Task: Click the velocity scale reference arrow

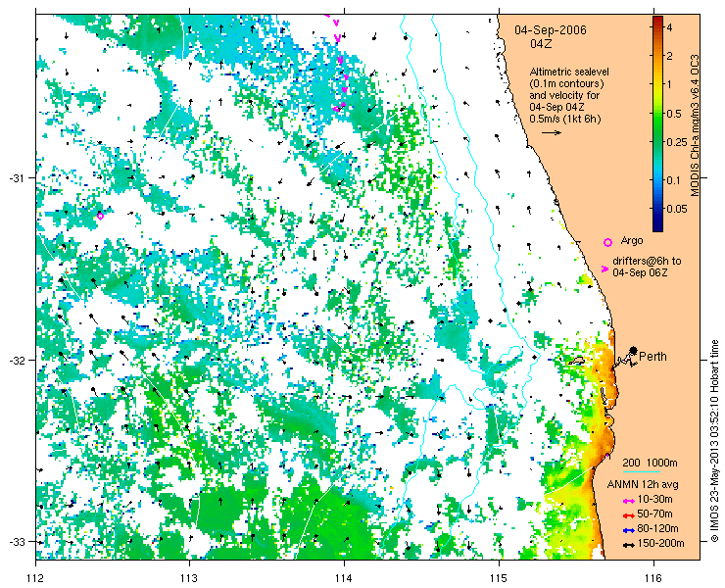Action: (552, 132)
